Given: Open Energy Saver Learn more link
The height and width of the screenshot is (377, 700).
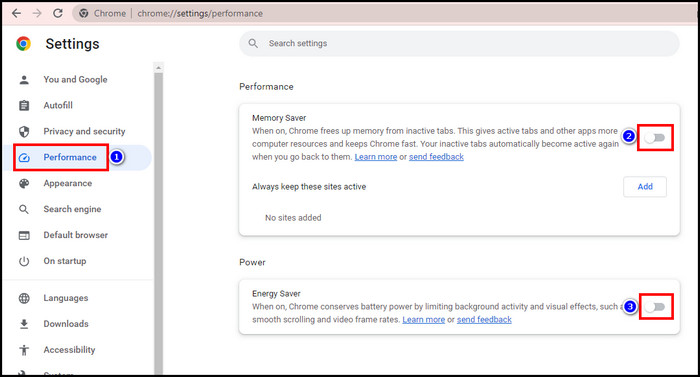Looking at the screenshot, I should [x=424, y=319].
